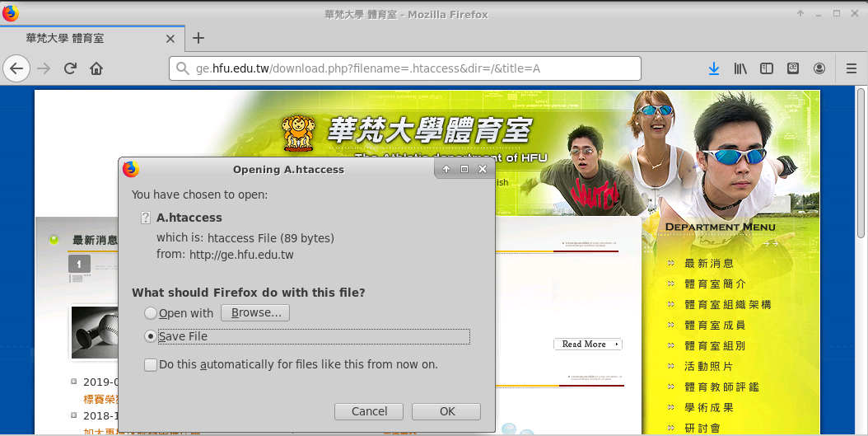Open 體育教師評鑑 menu link
This screenshot has height=436, width=868.
(722, 387)
